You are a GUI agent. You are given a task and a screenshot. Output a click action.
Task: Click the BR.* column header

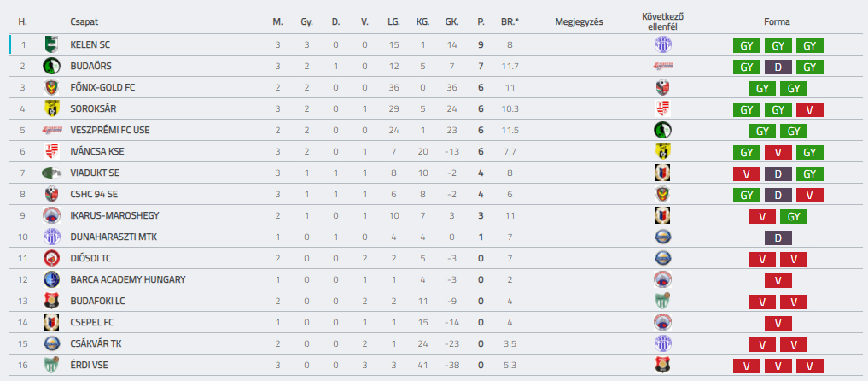[510, 22]
